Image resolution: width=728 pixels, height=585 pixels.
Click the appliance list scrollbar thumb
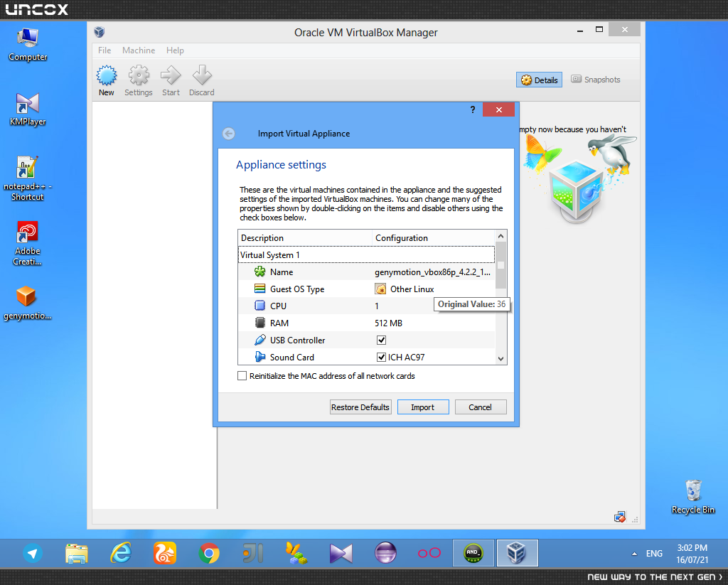click(x=500, y=265)
